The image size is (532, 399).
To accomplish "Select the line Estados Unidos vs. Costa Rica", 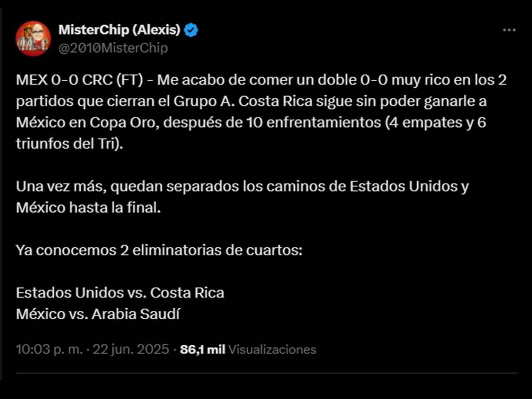I will (120, 293).
